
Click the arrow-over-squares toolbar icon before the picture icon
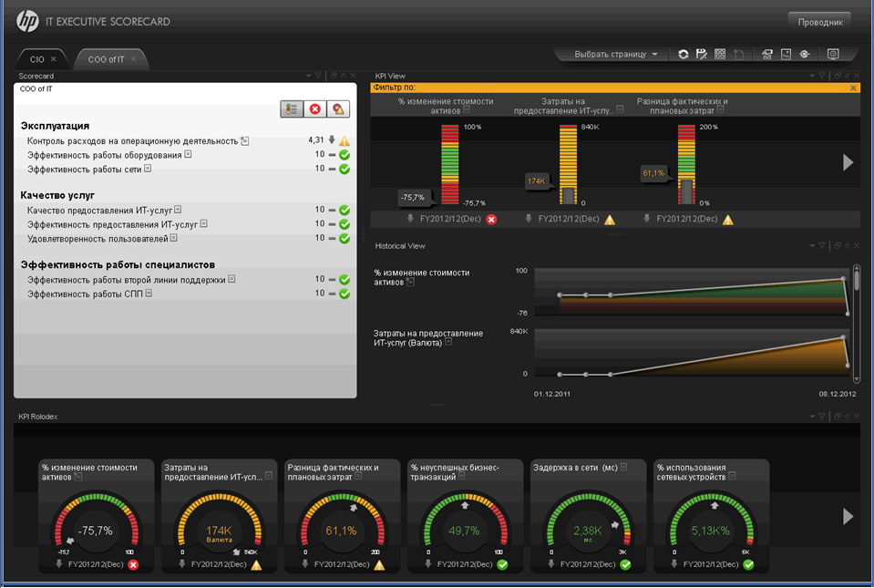767,54
